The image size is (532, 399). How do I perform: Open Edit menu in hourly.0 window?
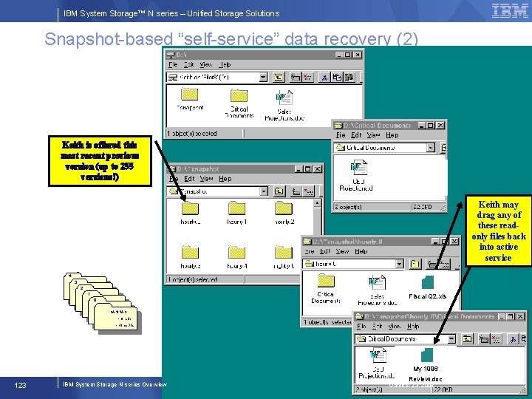(324, 251)
